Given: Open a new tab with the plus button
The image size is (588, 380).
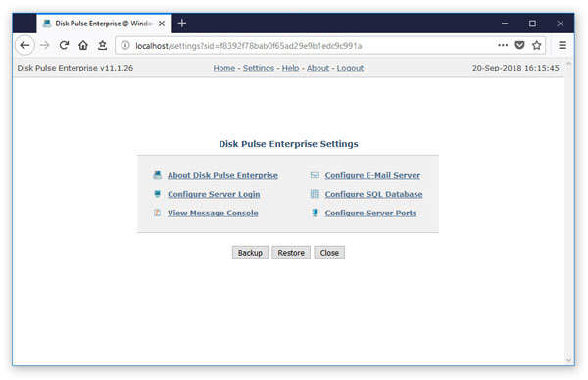Looking at the screenshot, I should pyautogui.click(x=182, y=24).
